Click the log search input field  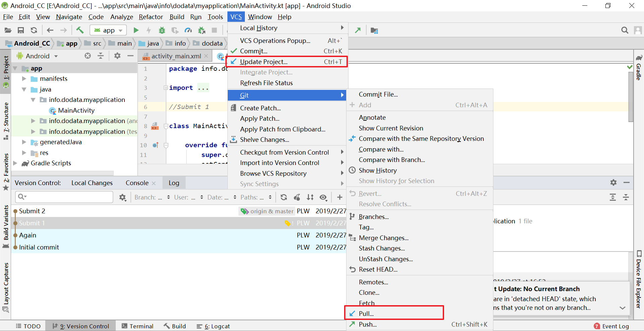point(67,197)
